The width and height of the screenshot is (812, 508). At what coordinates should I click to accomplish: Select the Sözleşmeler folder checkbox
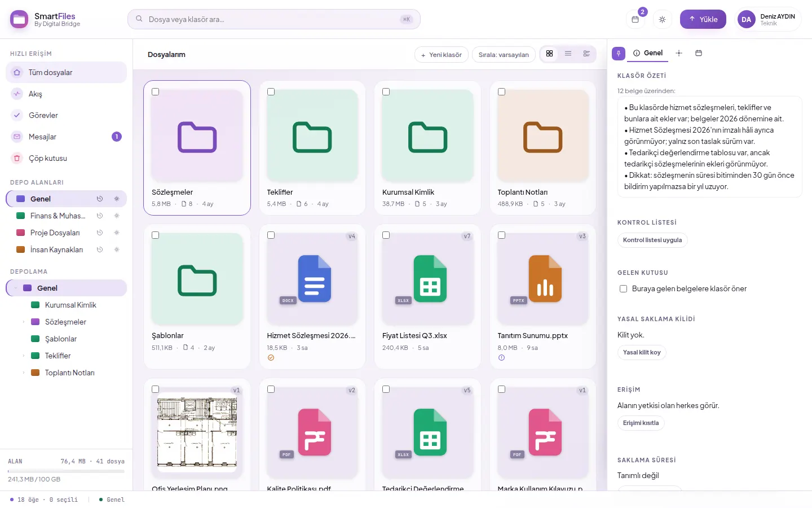tap(156, 91)
